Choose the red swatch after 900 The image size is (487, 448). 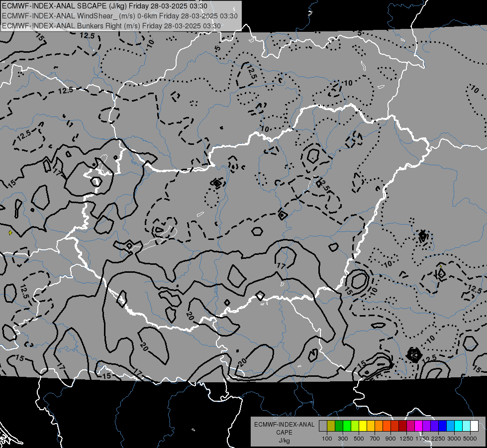click(x=395, y=426)
